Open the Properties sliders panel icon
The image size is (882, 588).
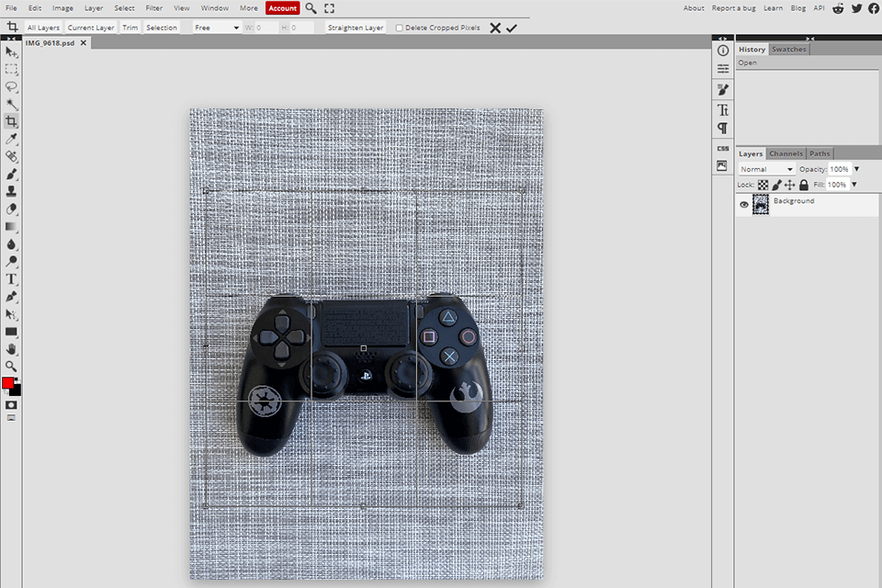[x=723, y=69]
